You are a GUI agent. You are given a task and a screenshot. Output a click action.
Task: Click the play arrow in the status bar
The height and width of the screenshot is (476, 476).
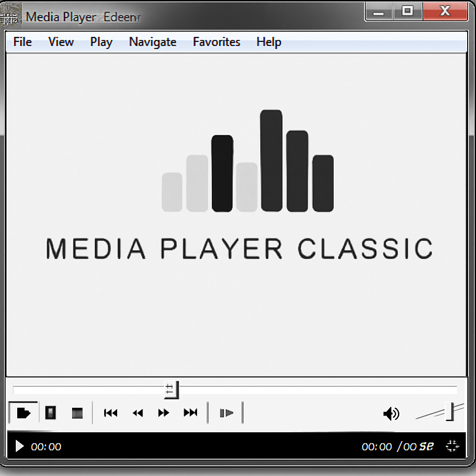[x=19, y=446]
